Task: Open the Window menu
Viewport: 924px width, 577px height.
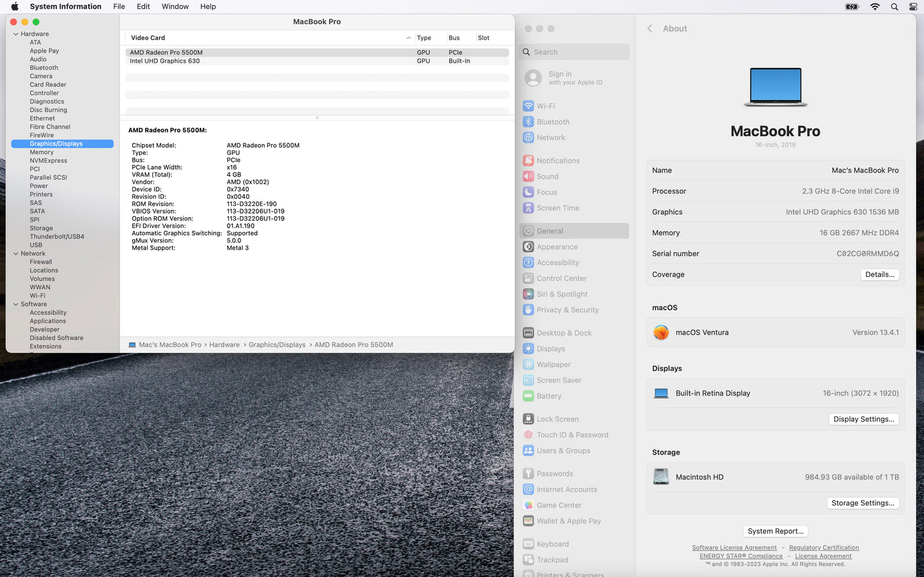Action: (175, 6)
